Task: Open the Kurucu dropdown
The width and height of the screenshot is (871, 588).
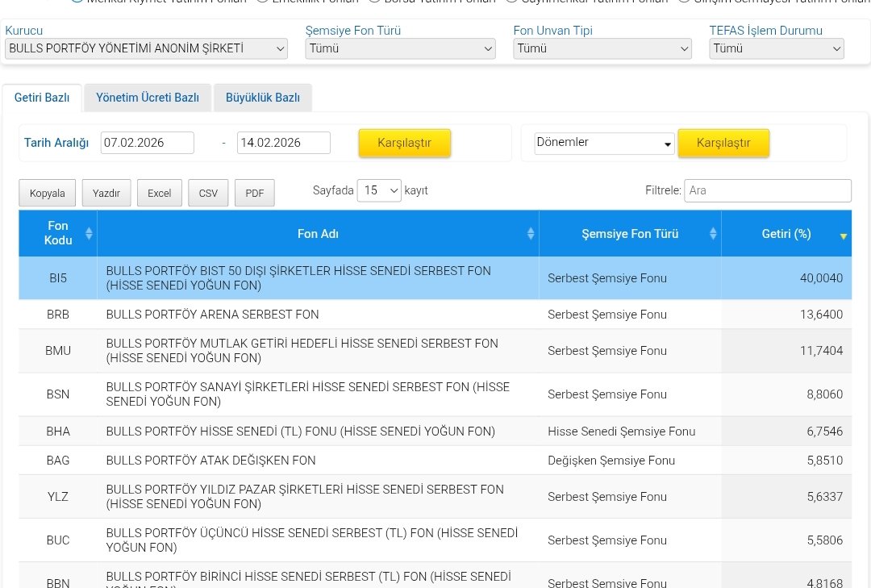Action: [x=146, y=49]
